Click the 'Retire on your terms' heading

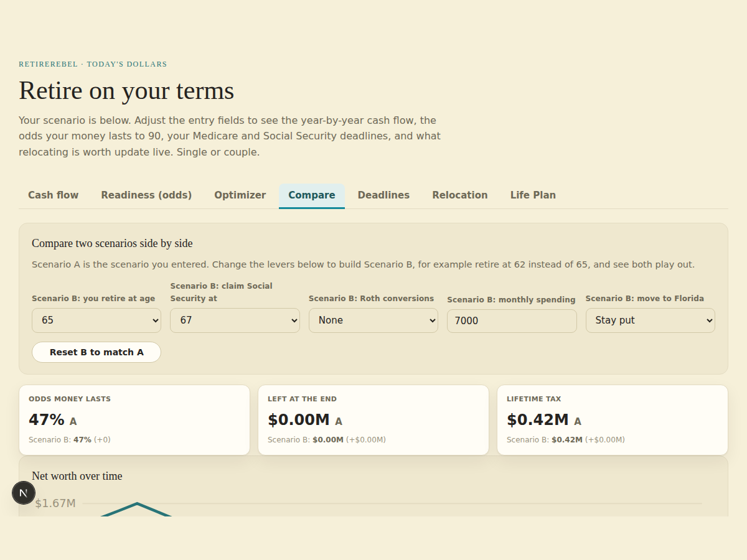126,90
